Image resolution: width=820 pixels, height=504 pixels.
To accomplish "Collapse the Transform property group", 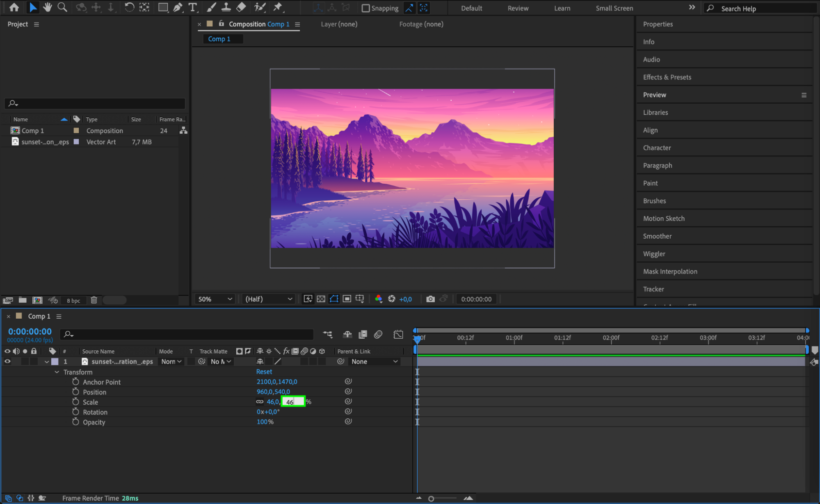I will click(57, 372).
